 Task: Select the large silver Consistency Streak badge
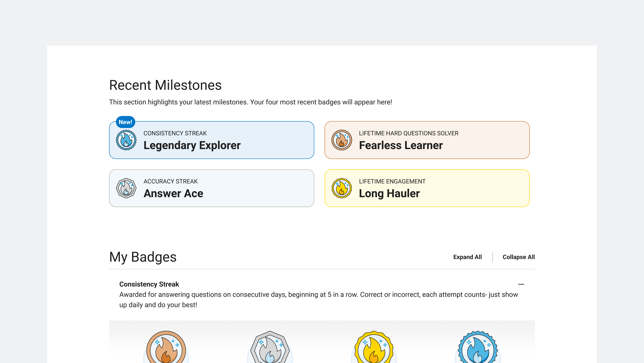(270, 348)
